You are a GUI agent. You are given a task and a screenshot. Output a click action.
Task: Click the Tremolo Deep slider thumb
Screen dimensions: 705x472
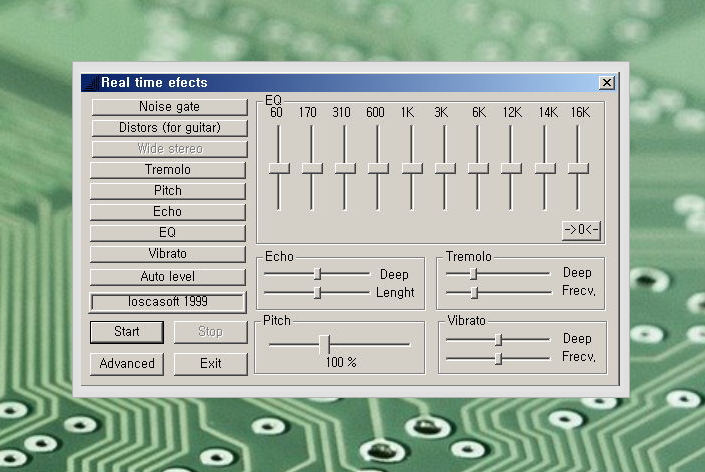(x=473, y=273)
